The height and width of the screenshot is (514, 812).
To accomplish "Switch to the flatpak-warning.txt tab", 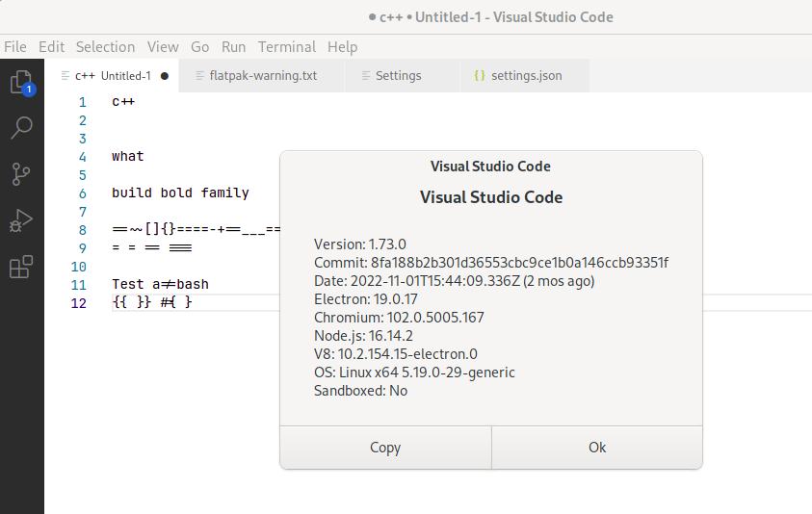I will 262,76.
